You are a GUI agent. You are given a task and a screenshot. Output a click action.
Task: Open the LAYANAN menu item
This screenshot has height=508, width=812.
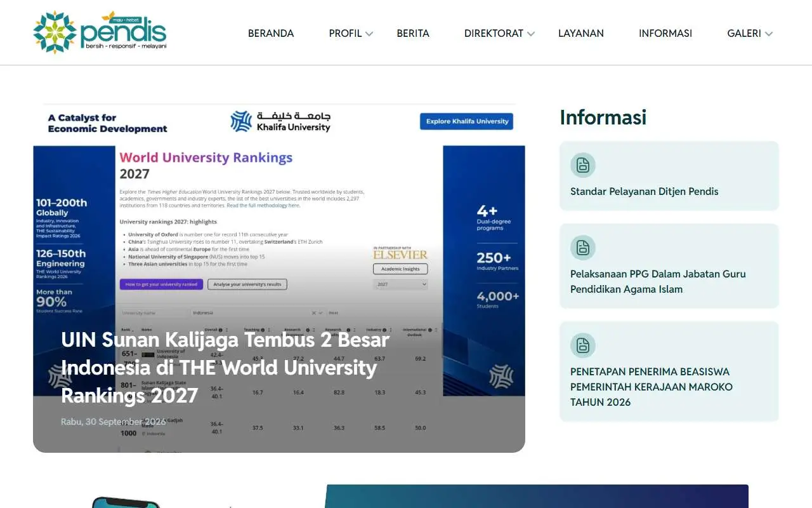[581, 34]
